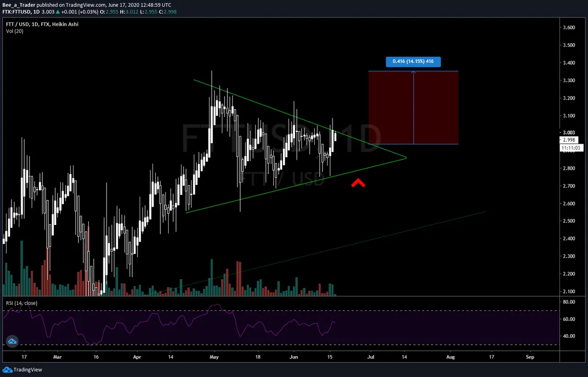Viewport: 588px width, 377px height.
Task: Open the Bee_a_Trader author name
Action: (x=19, y=5)
